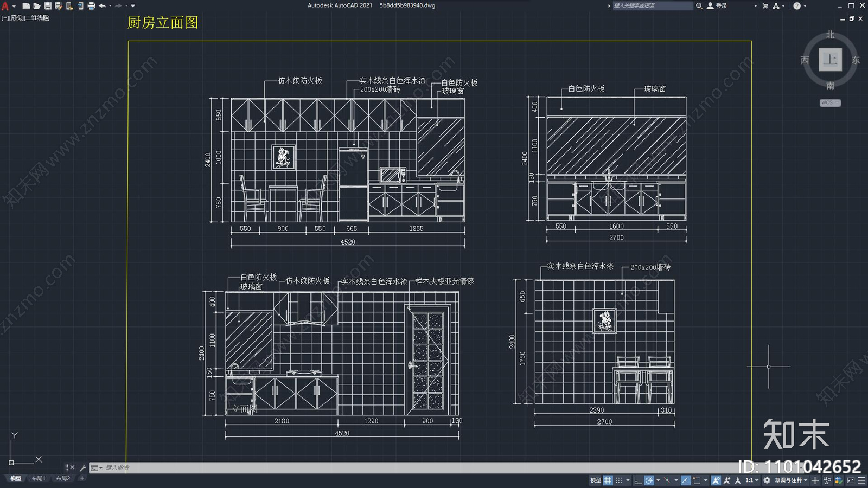
Task: Click add annotation scales automatically icon
Action: (727, 480)
